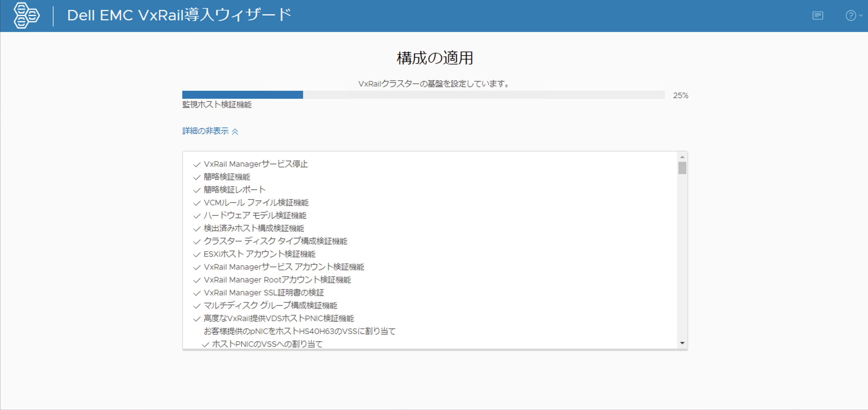
Task: Click the Dell EMC VxRail導入ウィザード title
Action: pyautogui.click(x=179, y=16)
